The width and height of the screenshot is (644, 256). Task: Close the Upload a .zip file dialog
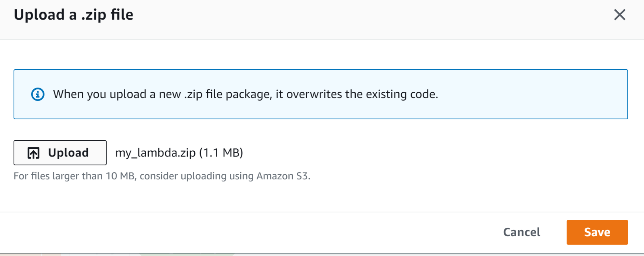point(620,15)
